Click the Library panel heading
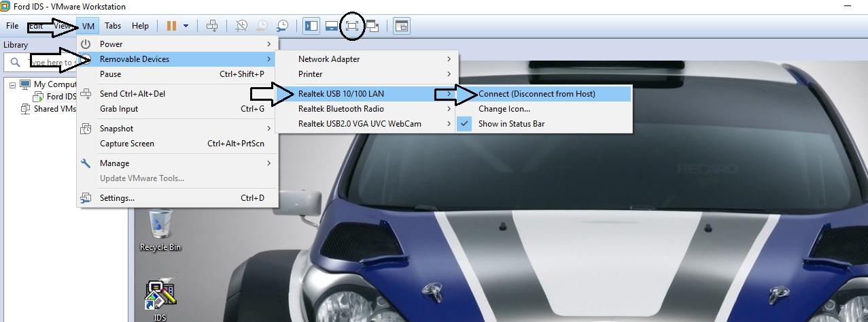 16,45
